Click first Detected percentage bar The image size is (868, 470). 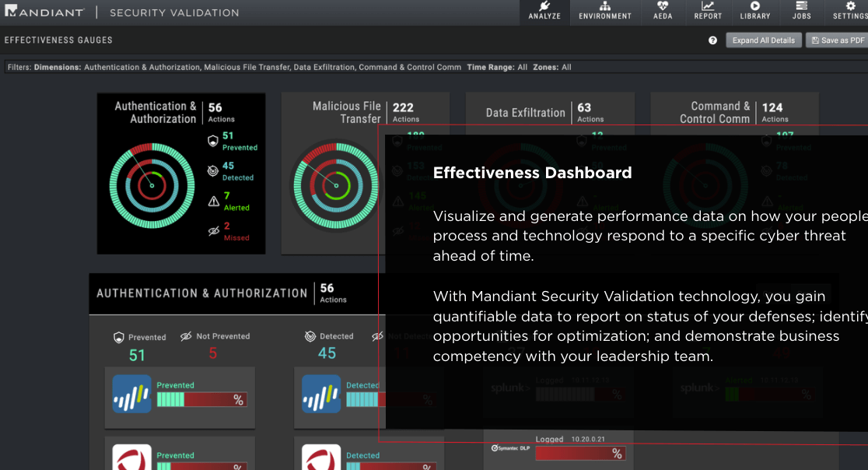point(390,400)
